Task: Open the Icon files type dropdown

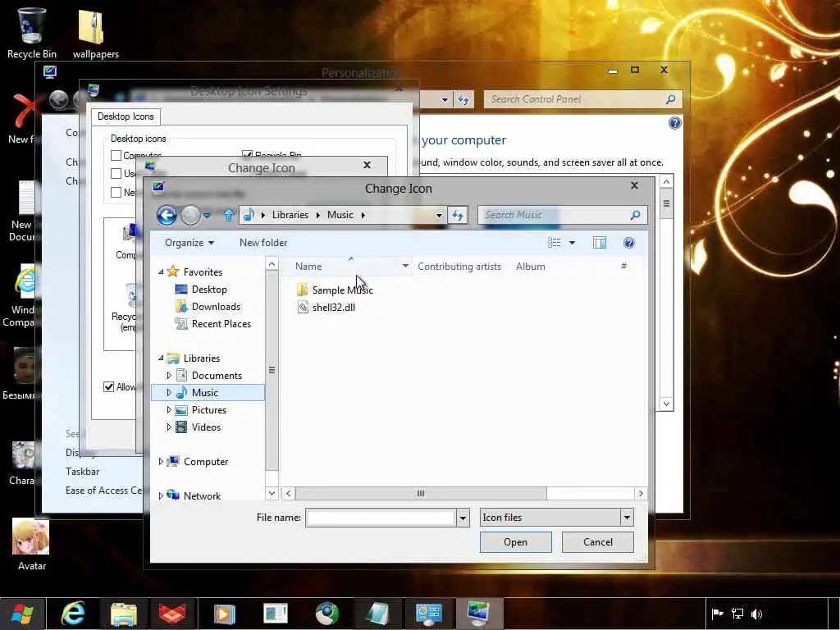Action: point(627,518)
